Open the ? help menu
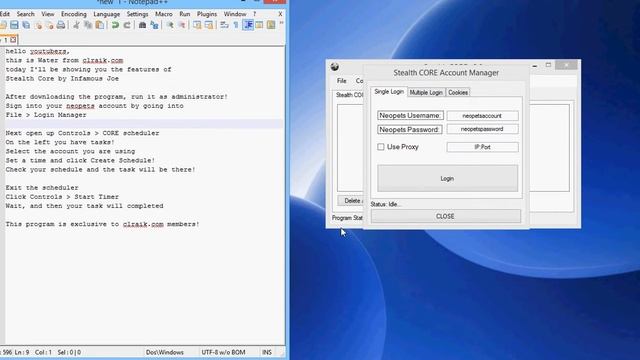This screenshot has width=640, height=360. [254, 14]
